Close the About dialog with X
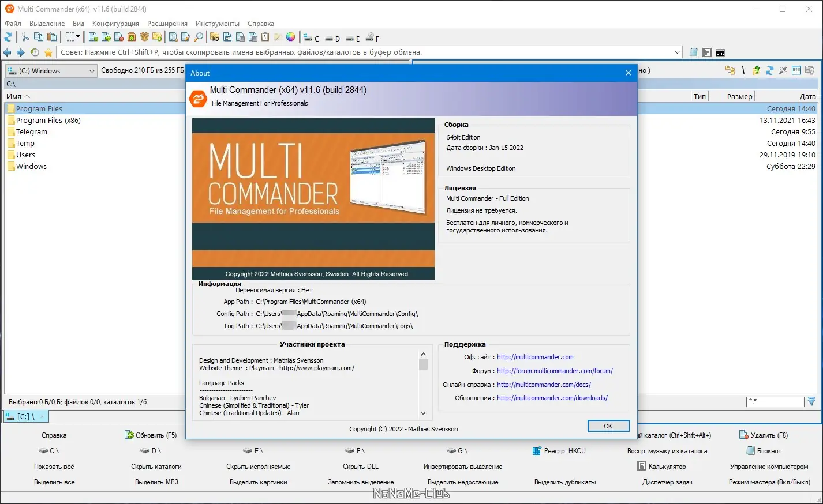 tap(628, 73)
